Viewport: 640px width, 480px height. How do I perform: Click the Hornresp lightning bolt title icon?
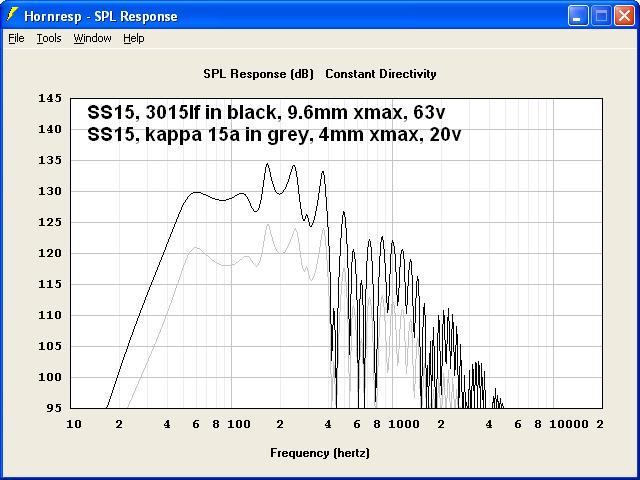click(x=12, y=15)
